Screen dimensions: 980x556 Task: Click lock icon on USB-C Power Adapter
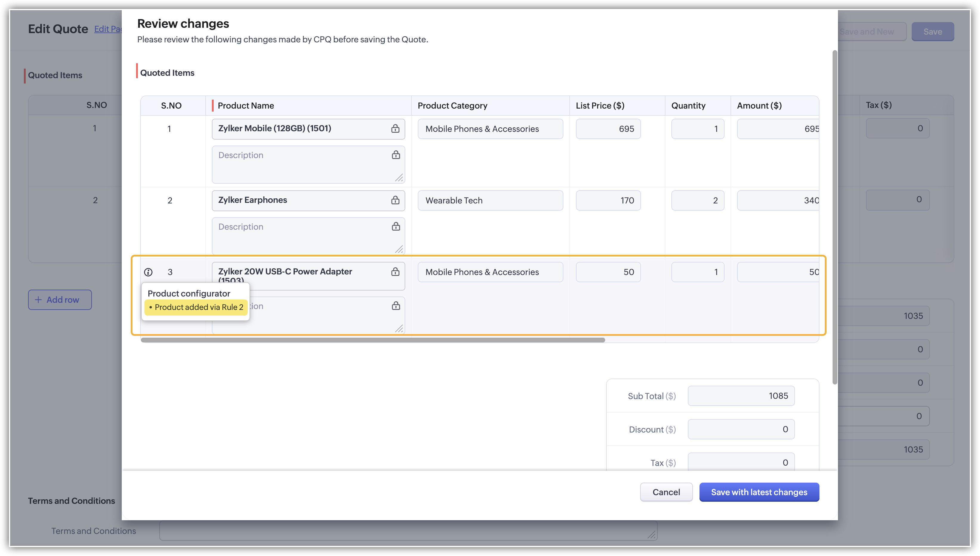(395, 271)
